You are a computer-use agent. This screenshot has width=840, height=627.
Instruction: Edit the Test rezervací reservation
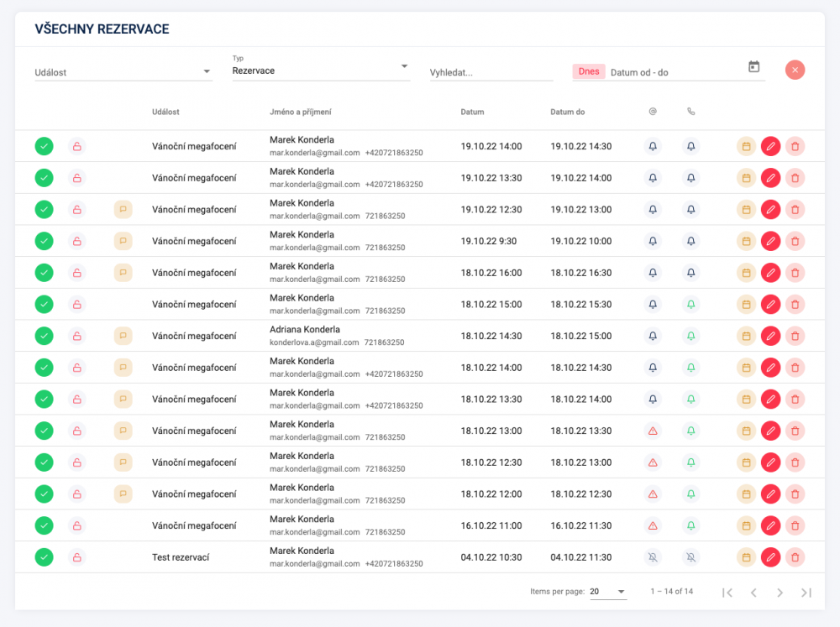click(770, 556)
